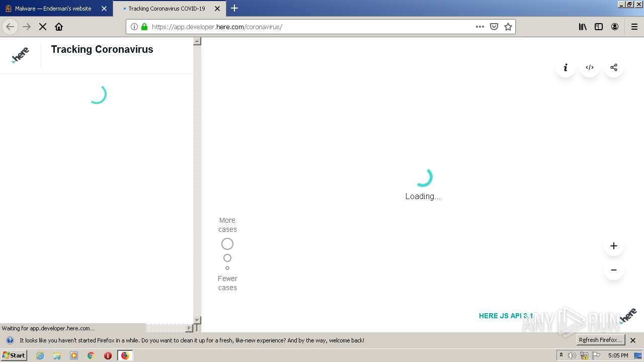Launch Internet Explorer from taskbar
The height and width of the screenshot is (362, 644).
click(40, 355)
